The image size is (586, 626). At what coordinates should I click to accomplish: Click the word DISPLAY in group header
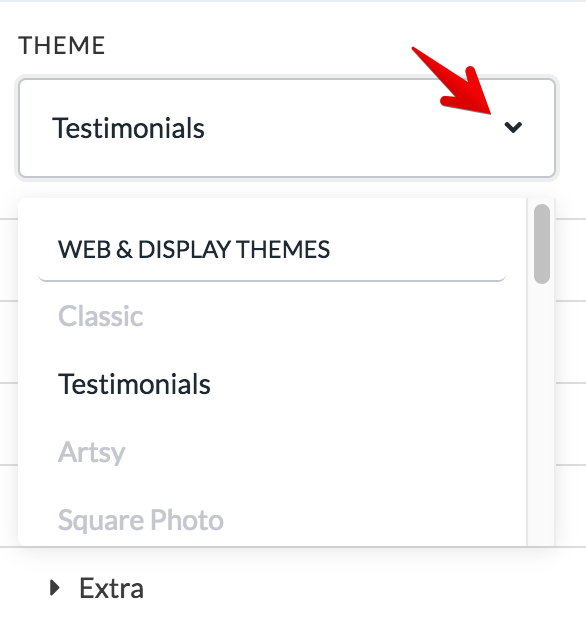click(184, 250)
